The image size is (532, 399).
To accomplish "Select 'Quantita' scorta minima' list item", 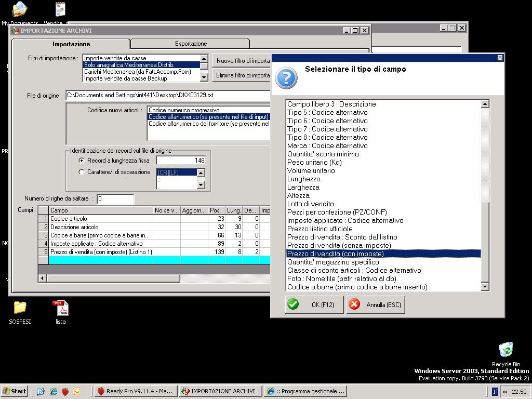I will pos(384,154).
